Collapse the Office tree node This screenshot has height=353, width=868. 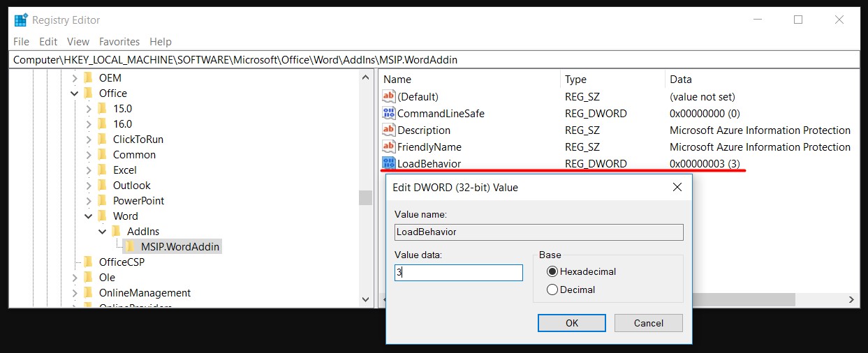coord(74,93)
